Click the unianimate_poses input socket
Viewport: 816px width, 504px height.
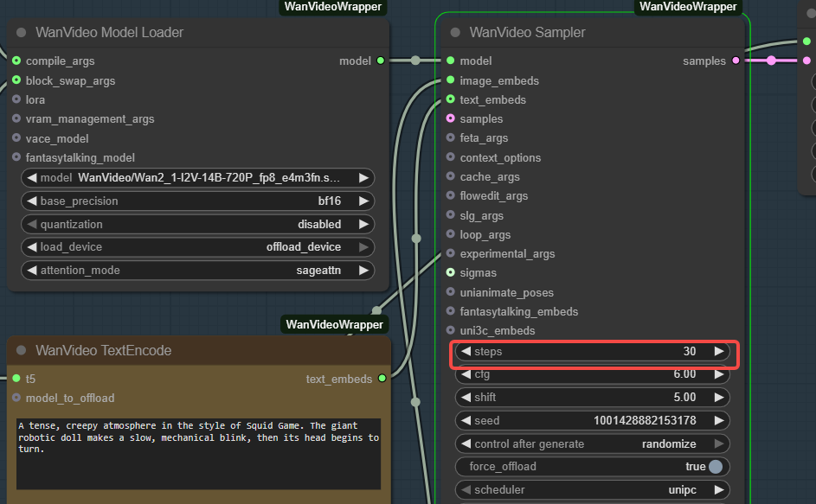451,292
